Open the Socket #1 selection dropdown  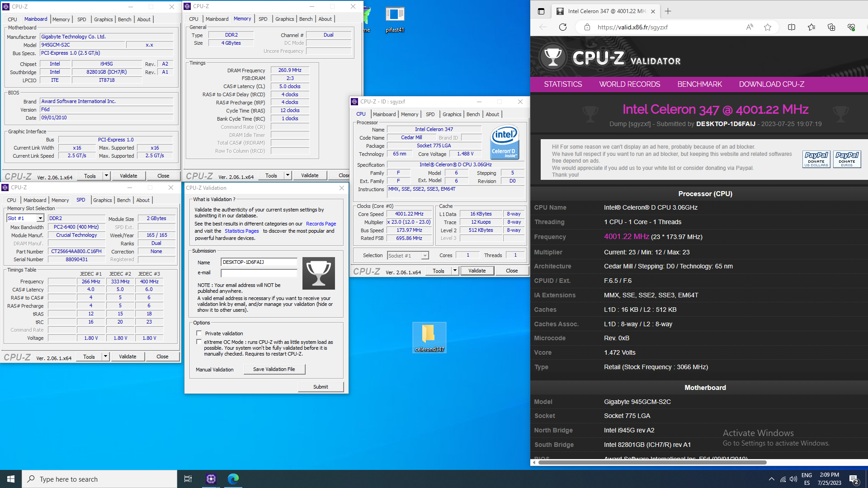click(x=425, y=256)
